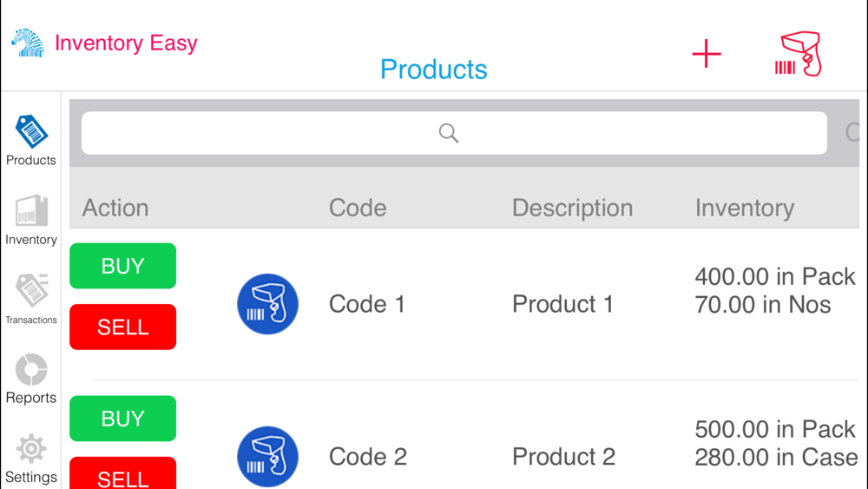868x489 pixels.
Task: Click the Description column header
Action: click(572, 208)
